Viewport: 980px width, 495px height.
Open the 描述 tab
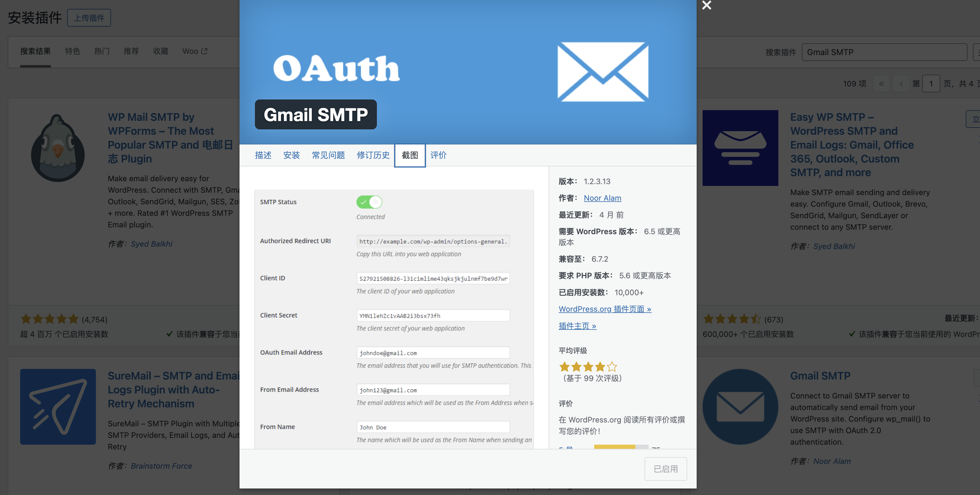263,155
